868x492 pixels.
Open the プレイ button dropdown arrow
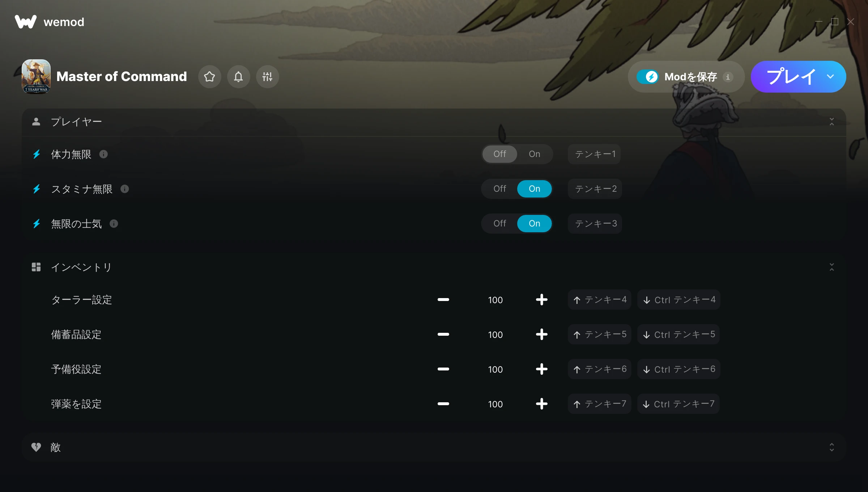pos(830,77)
